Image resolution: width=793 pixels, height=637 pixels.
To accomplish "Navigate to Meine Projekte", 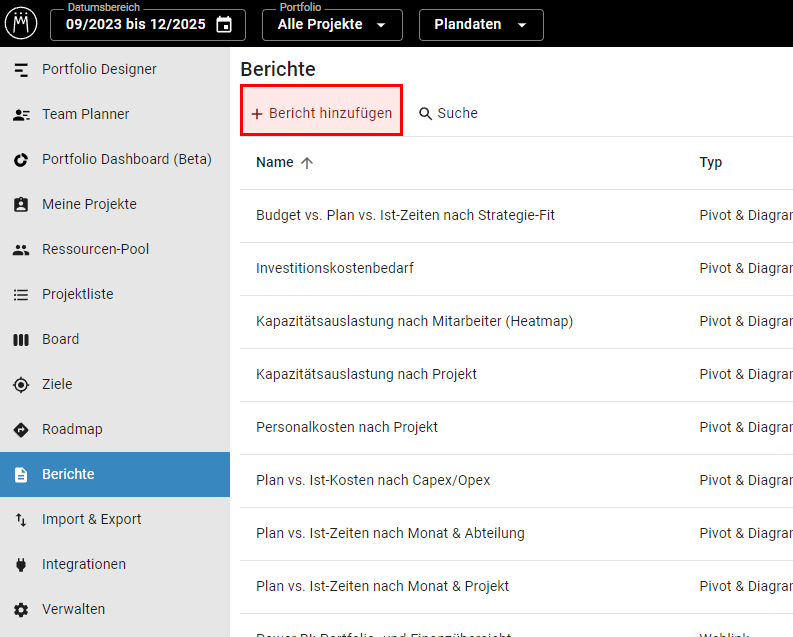I will 115,204.
